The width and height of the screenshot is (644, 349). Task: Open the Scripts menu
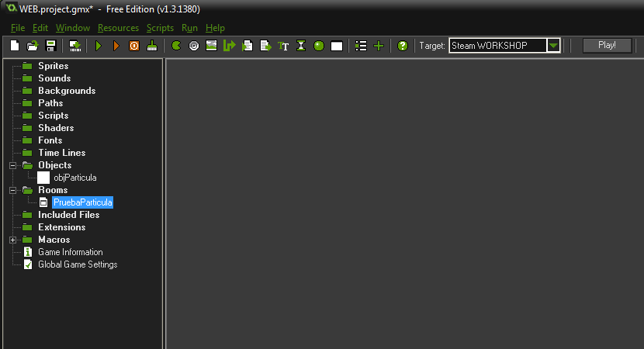tap(160, 28)
